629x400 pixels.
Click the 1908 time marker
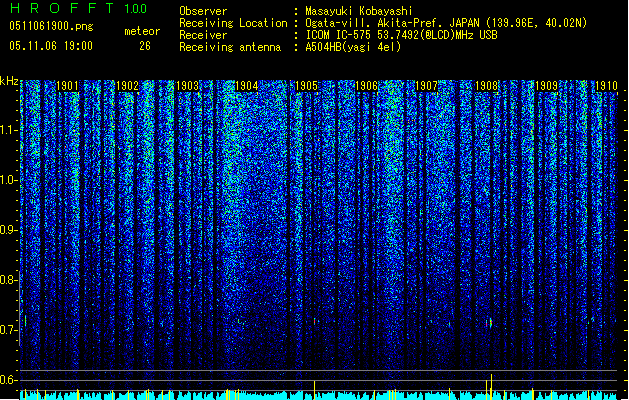[x=486, y=86]
